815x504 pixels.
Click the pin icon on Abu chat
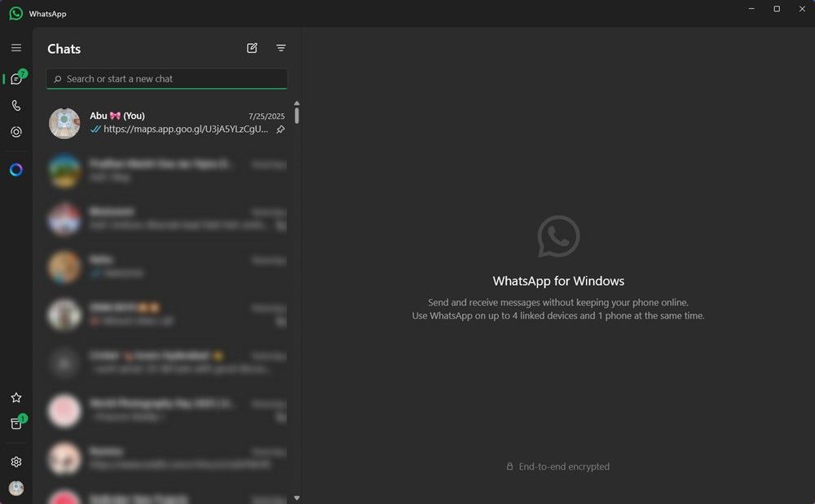(x=280, y=129)
